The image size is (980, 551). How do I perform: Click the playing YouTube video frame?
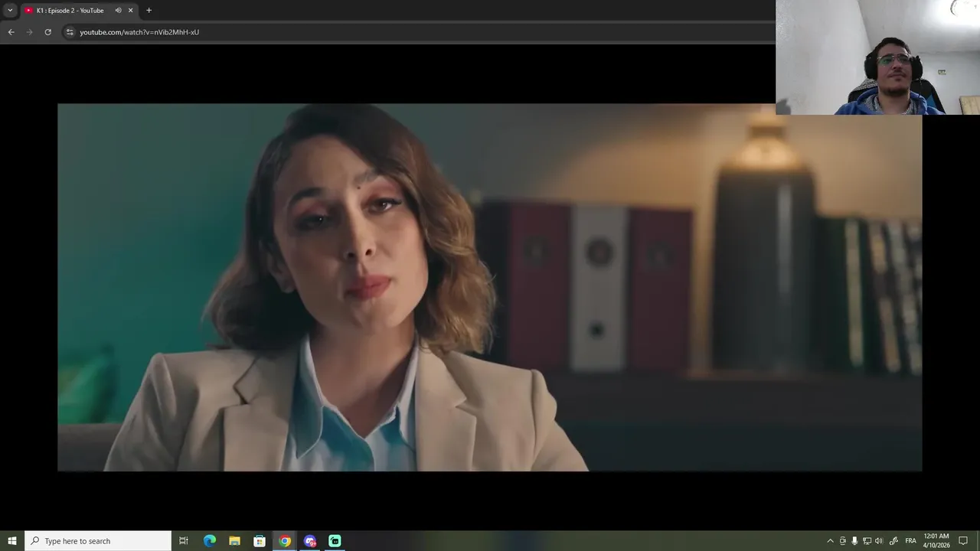(490, 288)
